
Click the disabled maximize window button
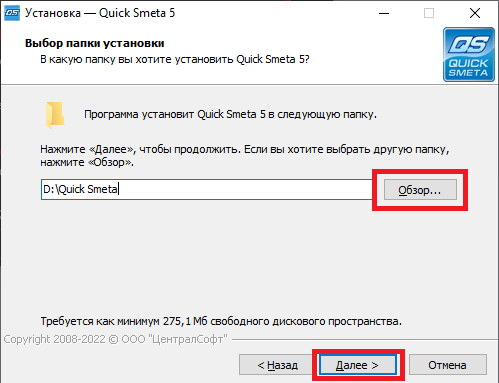tap(429, 13)
